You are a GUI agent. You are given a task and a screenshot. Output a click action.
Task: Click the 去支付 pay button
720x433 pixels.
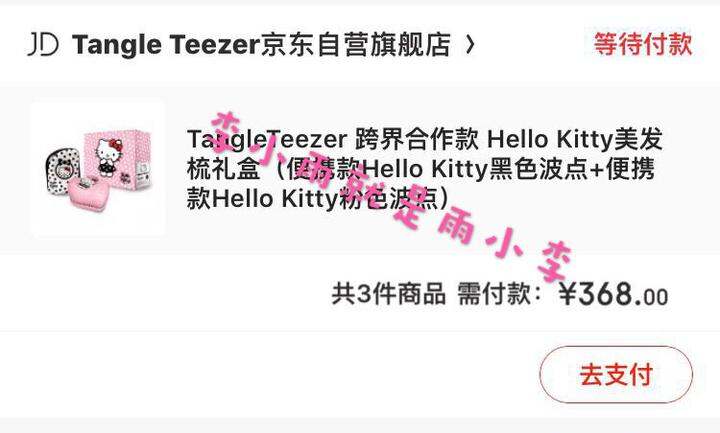tap(616, 374)
